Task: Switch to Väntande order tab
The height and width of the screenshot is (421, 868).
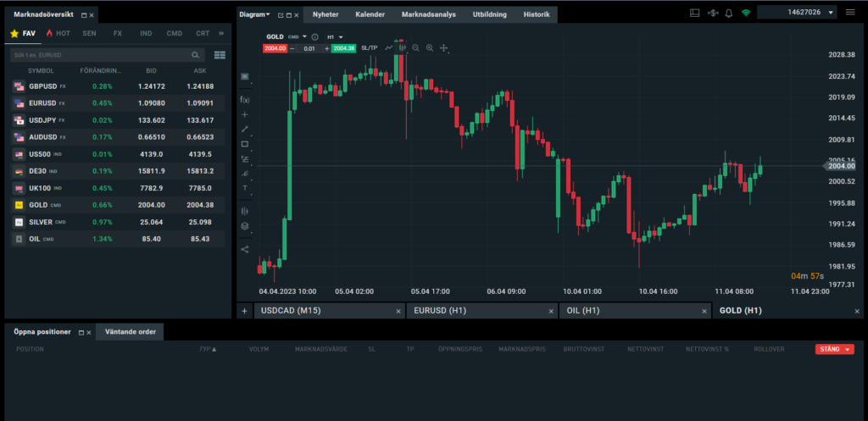Action: tap(130, 332)
